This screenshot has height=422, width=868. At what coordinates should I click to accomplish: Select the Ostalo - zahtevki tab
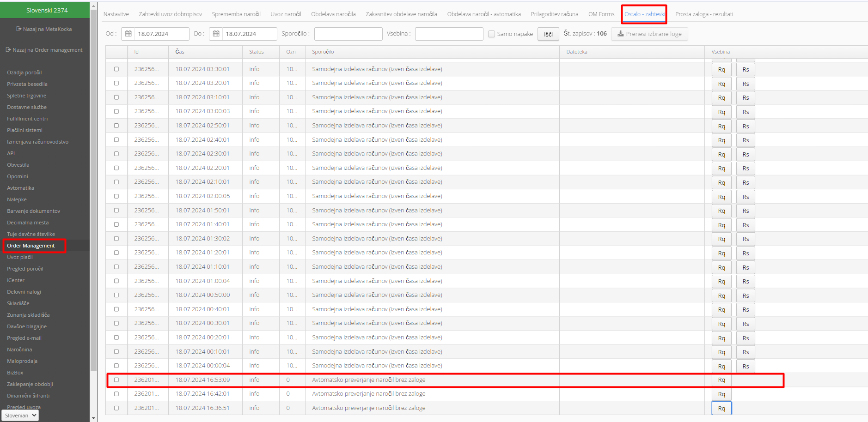pos(644,14)
